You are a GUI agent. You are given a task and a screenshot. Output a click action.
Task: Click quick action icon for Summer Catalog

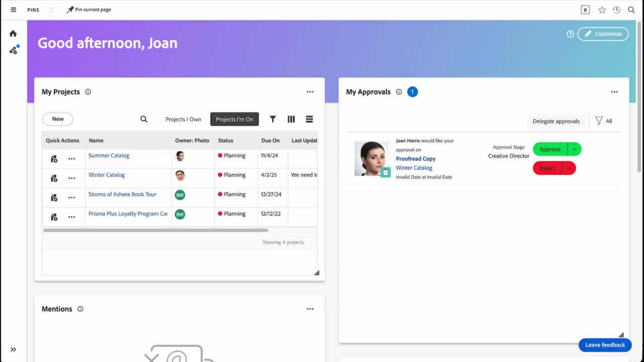pos(54,159)
